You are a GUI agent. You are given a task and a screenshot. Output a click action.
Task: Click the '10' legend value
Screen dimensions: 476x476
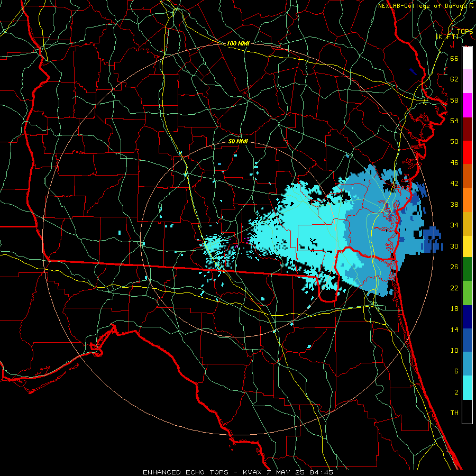point(454,351)
